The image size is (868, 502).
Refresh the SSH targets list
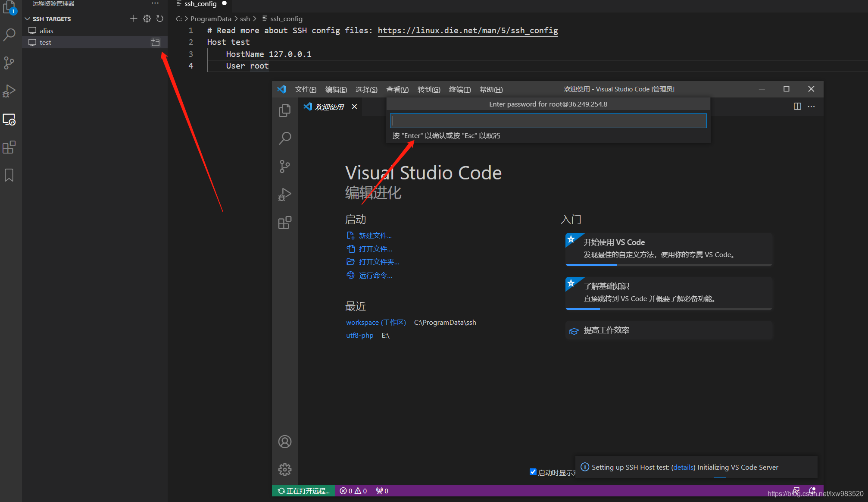[x=160, y=19]
